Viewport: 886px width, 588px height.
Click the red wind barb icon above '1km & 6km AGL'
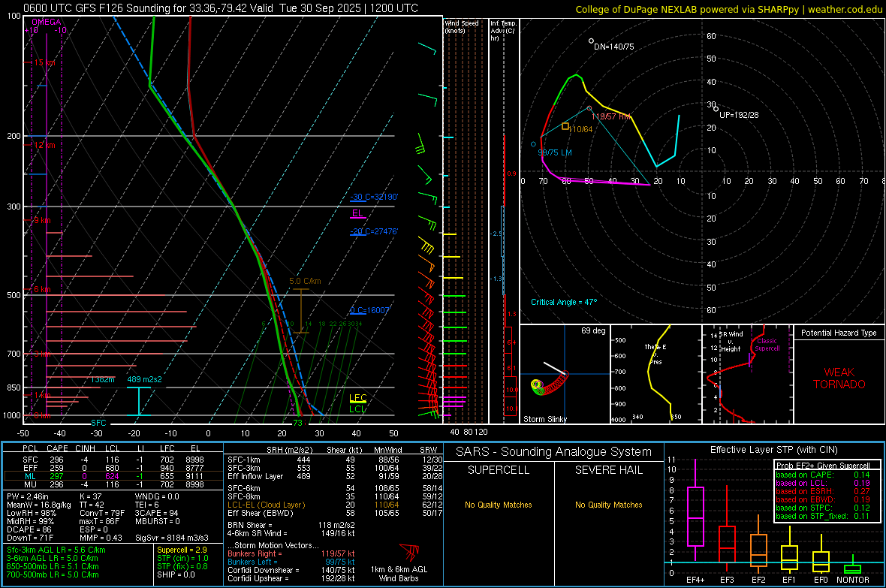coord(409,552)
